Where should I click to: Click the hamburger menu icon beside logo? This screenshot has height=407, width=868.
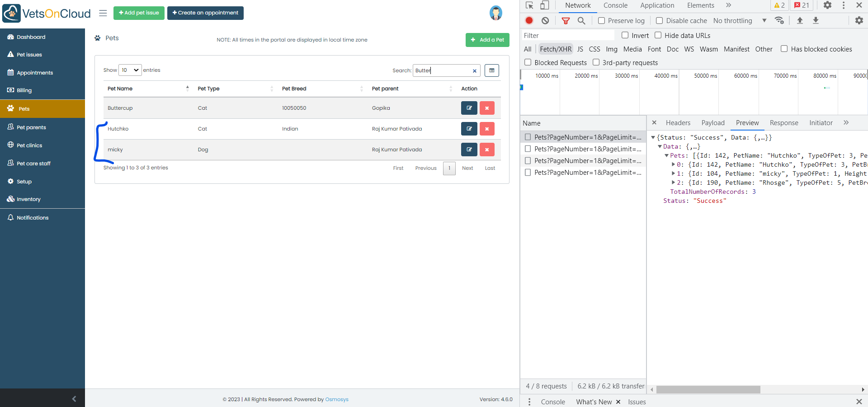pyautogui.click(x=103, y=13)
